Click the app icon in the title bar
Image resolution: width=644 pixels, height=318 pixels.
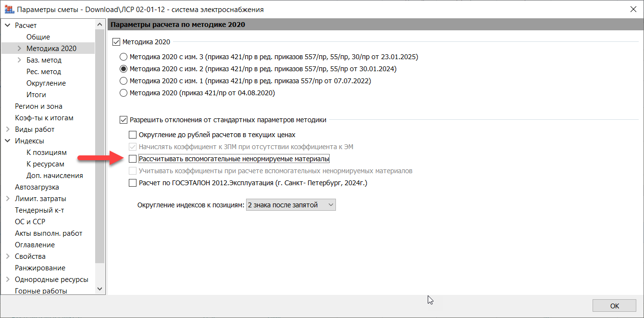pyautogui.click(x=9, y=10)
